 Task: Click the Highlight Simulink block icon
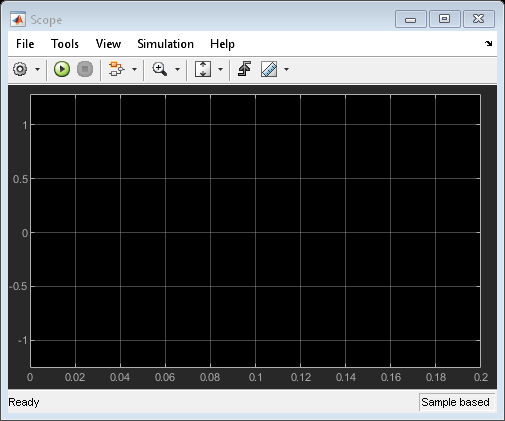(x=116, y=69)
